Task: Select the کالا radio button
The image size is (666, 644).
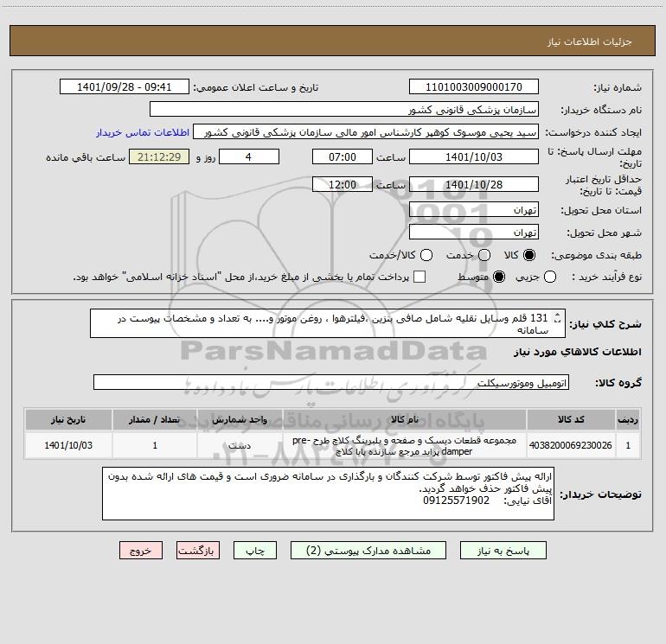Action: point(529,255)
